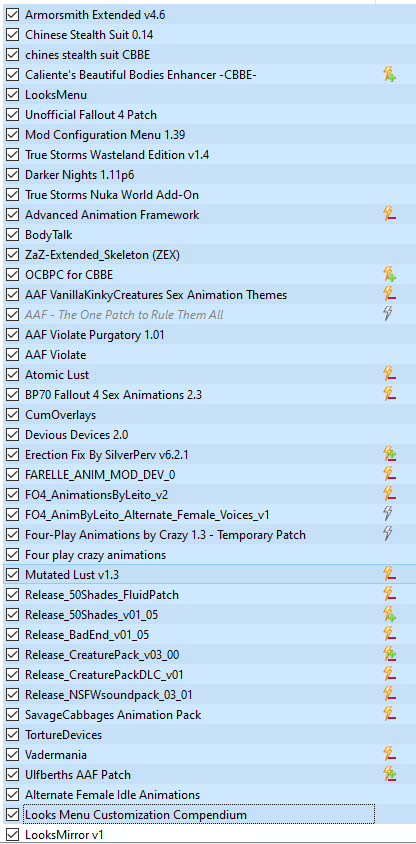Click conflict flag for Erection Fix By SilverPerv

[x=390, y=455]
